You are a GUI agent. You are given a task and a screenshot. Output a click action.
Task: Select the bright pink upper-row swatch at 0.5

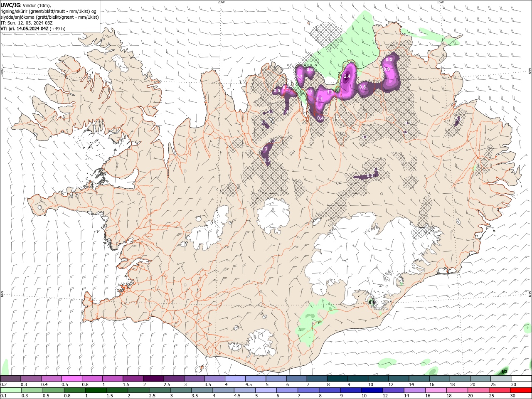pos(72,379)
